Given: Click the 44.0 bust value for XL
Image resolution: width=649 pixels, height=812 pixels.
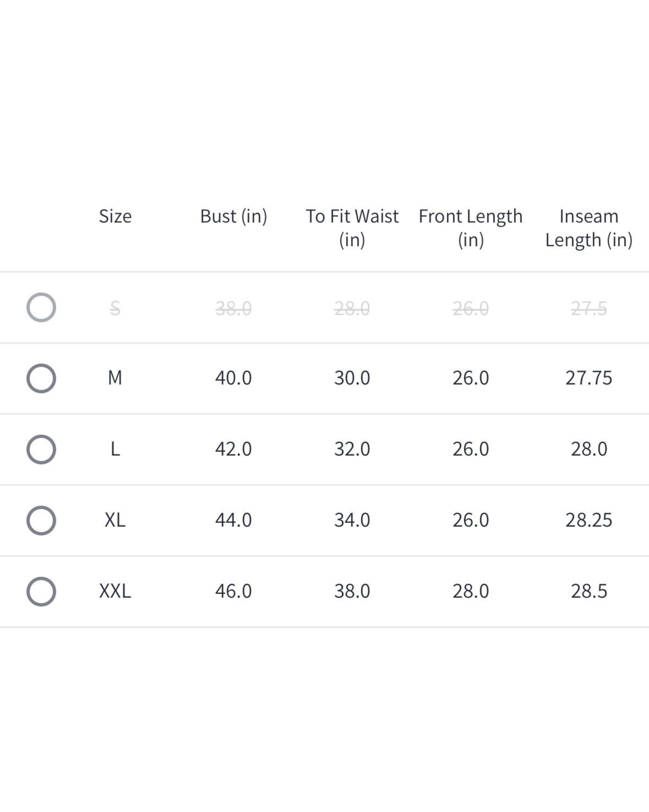Looking at the screenshot, I should click(233, 520).
